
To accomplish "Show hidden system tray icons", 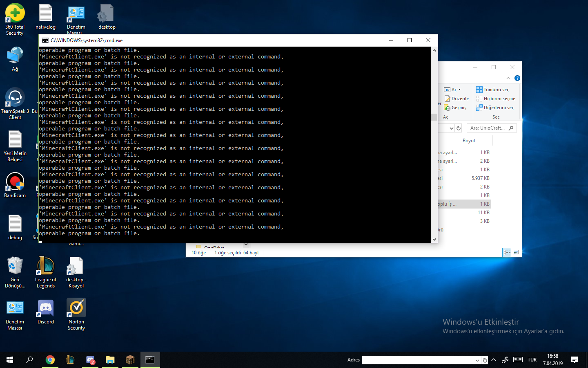I will pos(494,360).
